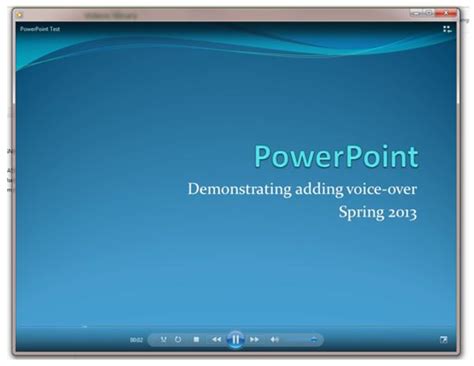474x366 pixels.
Task: Mute the volume speaker icon
Action: [274, 339]
